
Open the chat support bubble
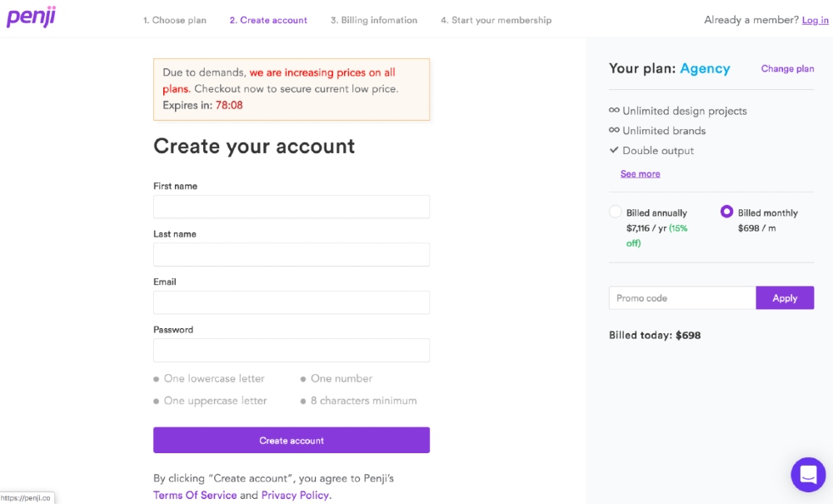(807, 475)
